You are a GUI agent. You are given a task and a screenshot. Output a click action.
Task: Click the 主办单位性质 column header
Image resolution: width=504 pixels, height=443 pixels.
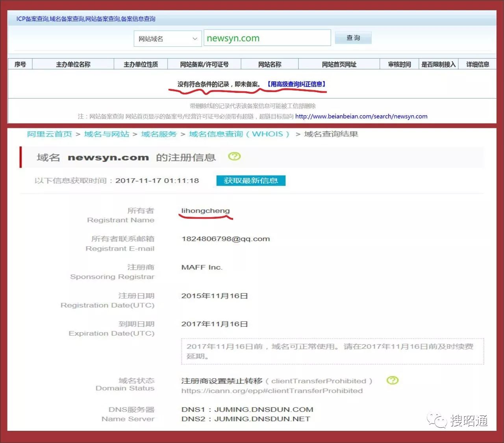[141, 65]
